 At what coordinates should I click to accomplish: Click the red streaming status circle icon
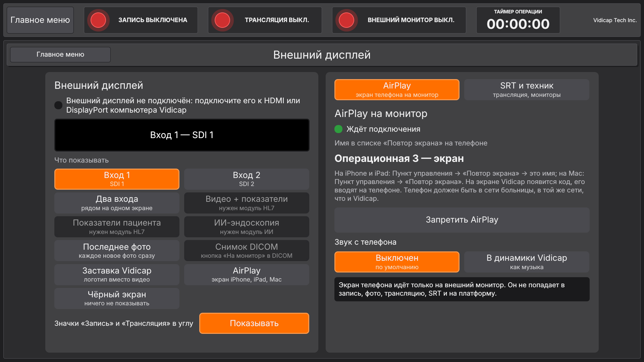(222, 20)
